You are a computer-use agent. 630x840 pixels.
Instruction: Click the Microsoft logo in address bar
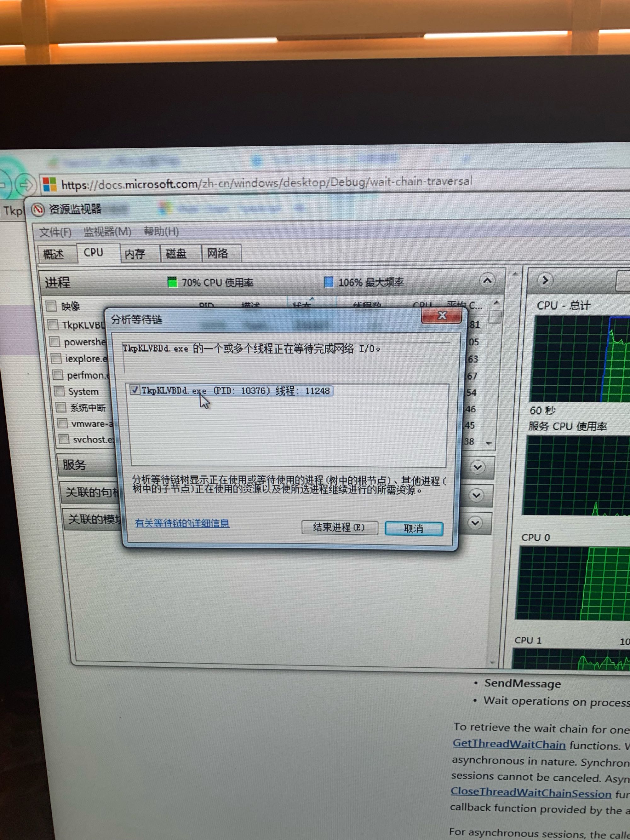(x=50, y=185)
